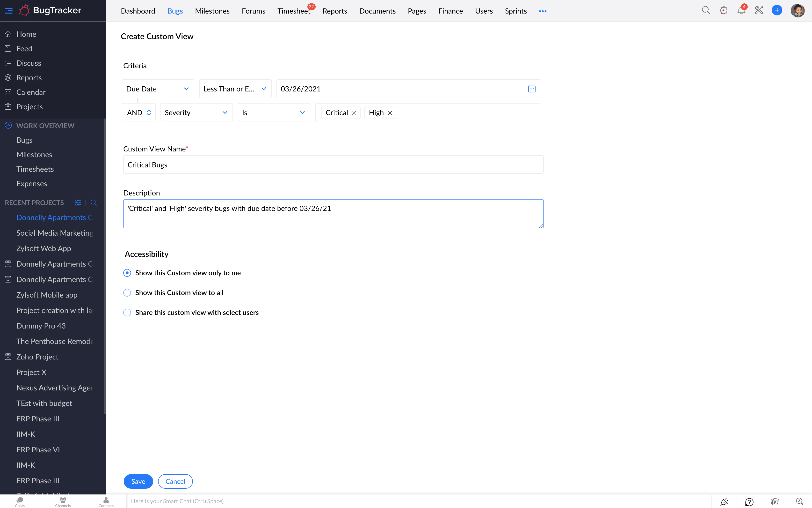
Task: Remove the High severity tag
Action: point(390,113)
